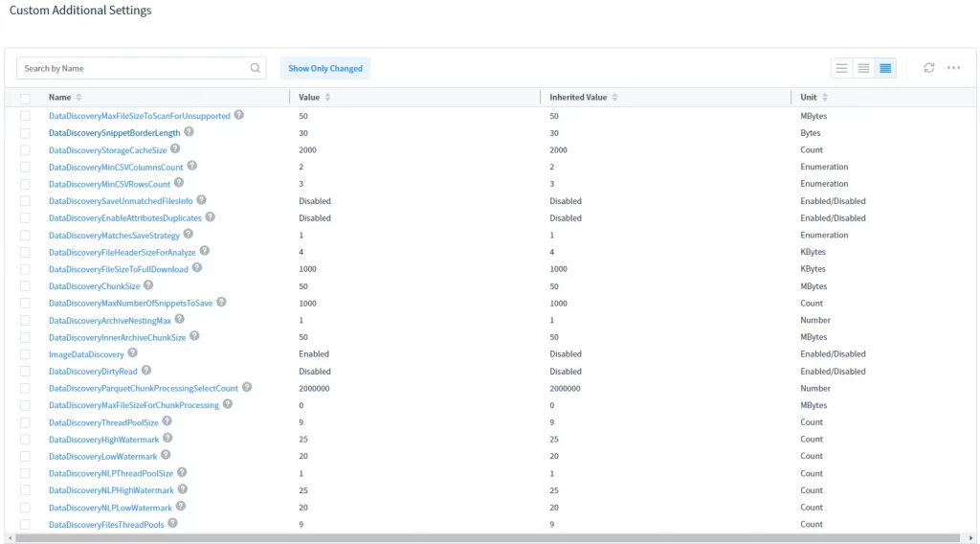
Task: Toggle the select-all header checkbox
Action: click(25, 99)
